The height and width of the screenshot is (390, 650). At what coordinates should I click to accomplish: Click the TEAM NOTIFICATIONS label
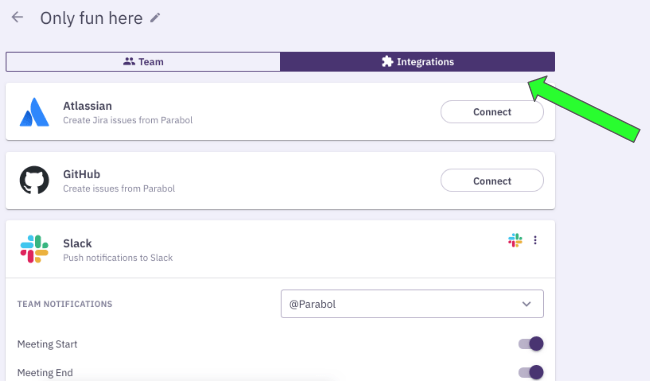pyautogui.click(x=65, y=304)
